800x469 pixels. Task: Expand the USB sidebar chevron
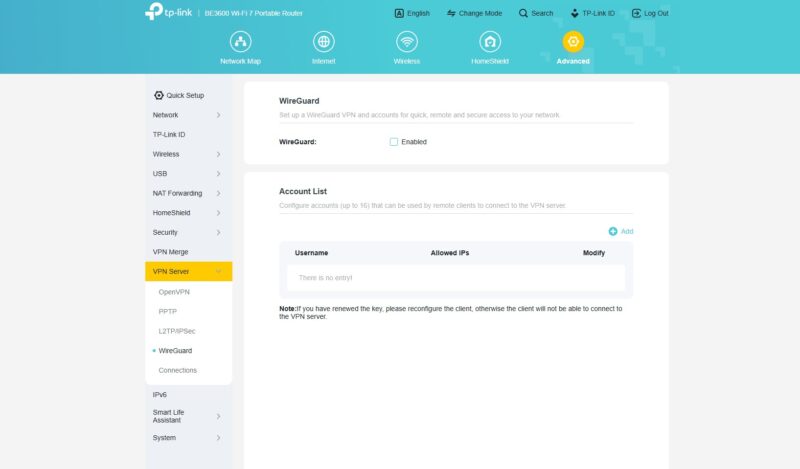pos(218,174)
